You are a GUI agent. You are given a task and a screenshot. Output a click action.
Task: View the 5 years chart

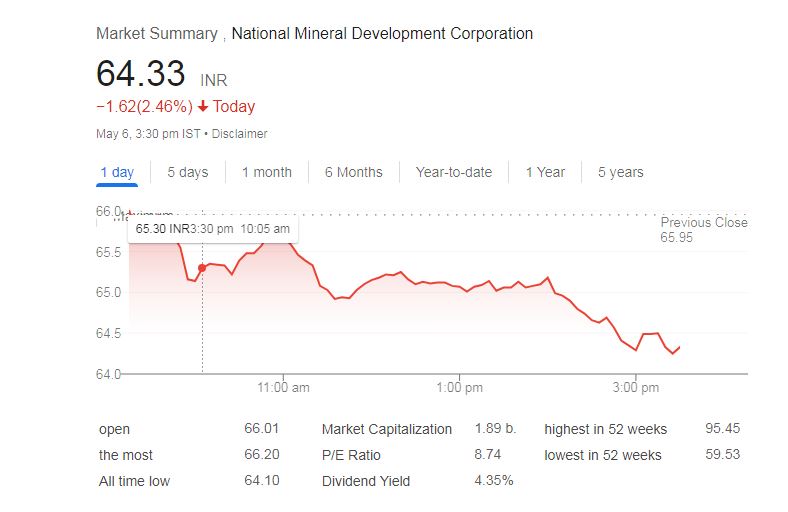click(620, 172)
